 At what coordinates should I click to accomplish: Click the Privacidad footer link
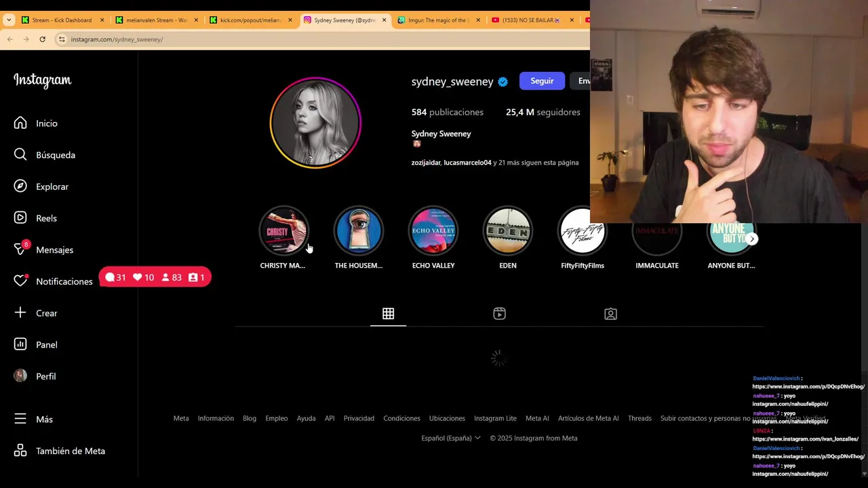point(359,418)
